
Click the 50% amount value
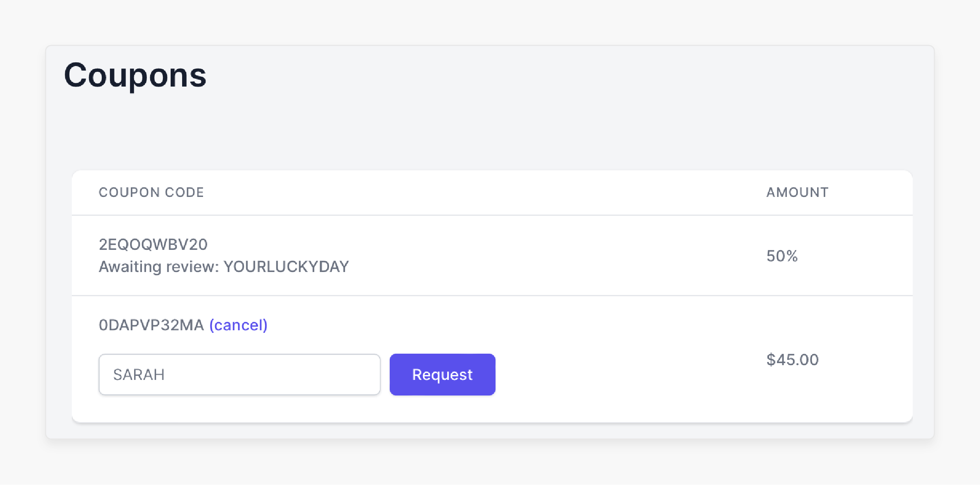click(782, 256)
